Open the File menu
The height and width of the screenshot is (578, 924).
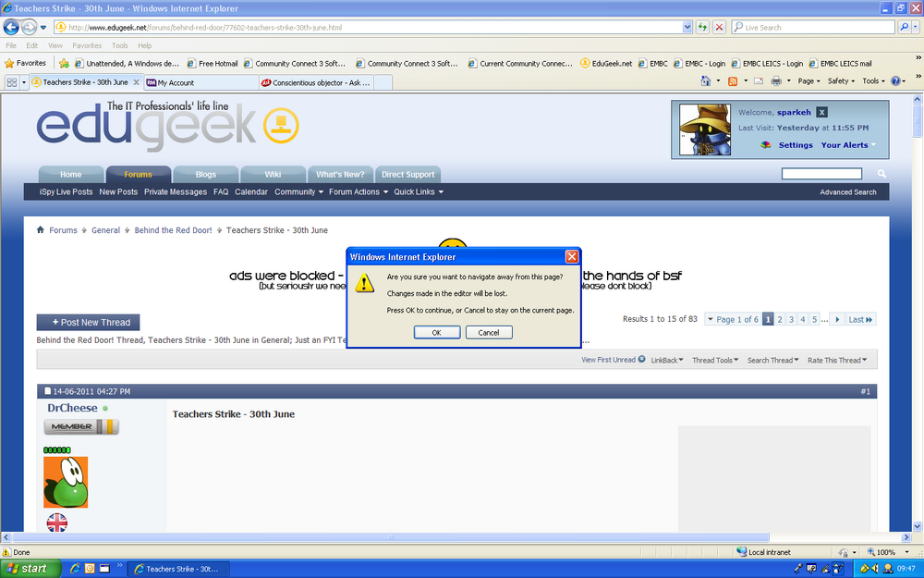pos(11,45)
